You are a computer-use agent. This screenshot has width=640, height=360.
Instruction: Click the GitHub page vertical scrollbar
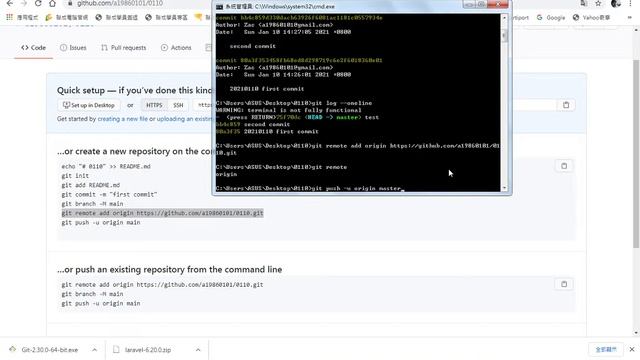(636, 153)
